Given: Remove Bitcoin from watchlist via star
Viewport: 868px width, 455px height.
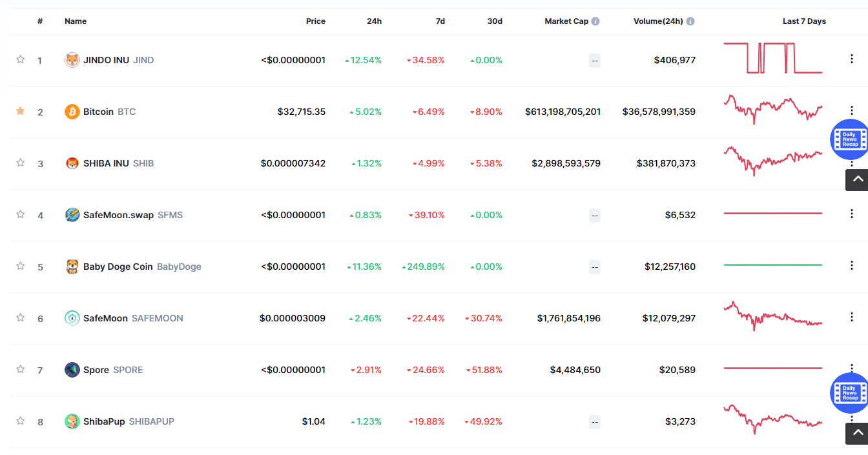Looking at the screenshot, I should coord(20,111).
